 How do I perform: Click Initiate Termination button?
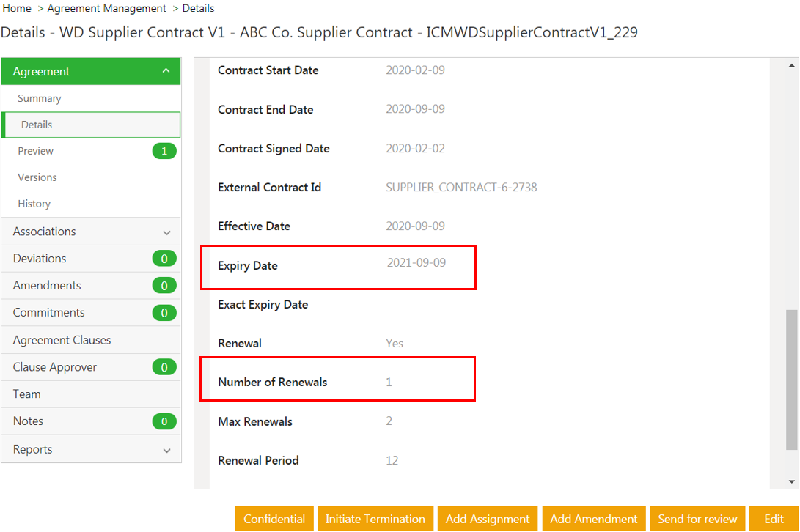click(x=375, y=519)
